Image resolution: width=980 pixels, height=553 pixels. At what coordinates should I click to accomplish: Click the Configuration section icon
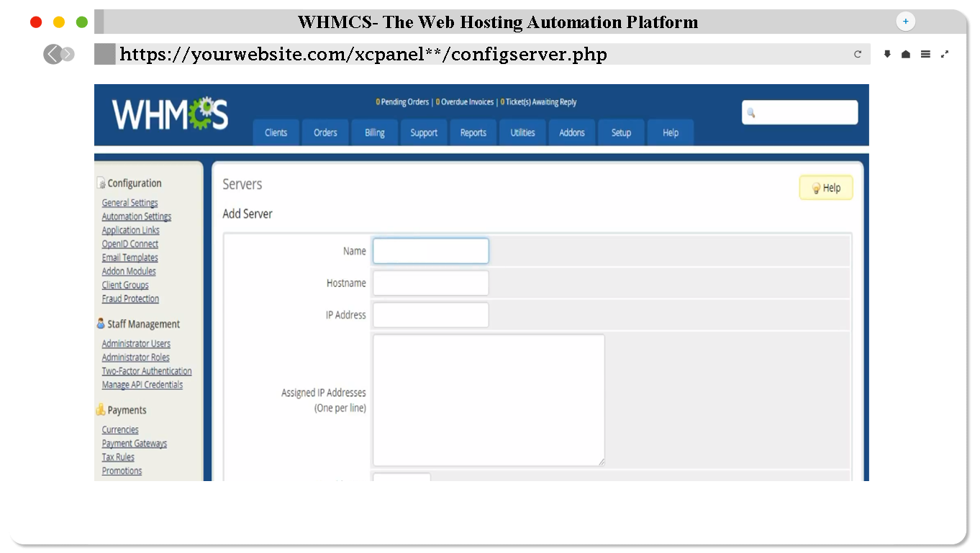[101, 183]
